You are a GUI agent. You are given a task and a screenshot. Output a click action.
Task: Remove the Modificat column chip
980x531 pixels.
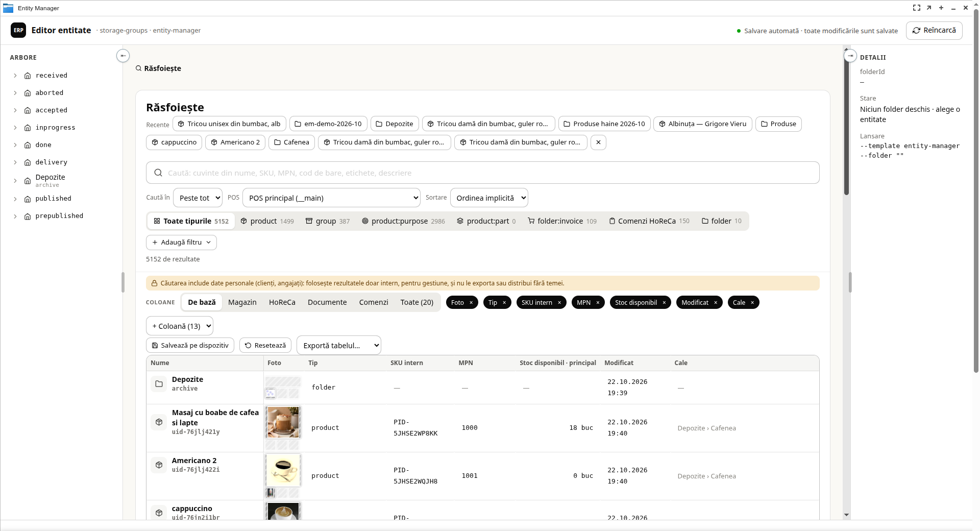point(716,303)
